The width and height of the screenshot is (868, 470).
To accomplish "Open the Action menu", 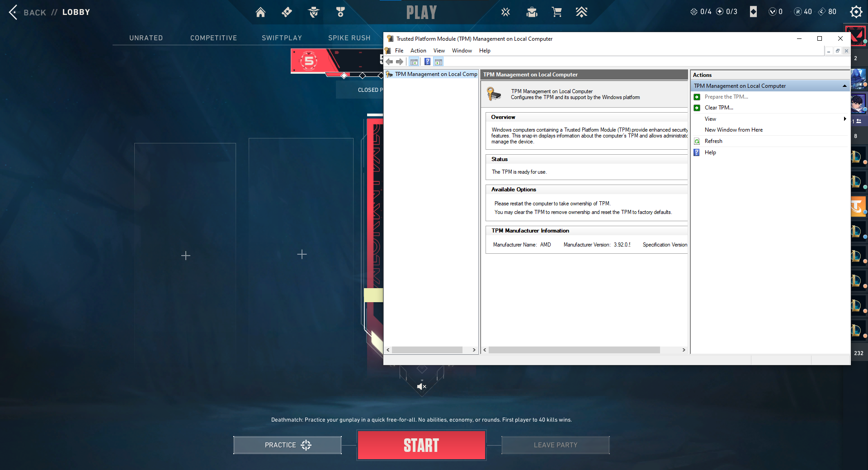I will pyautogui.click(x=418, y=51).
